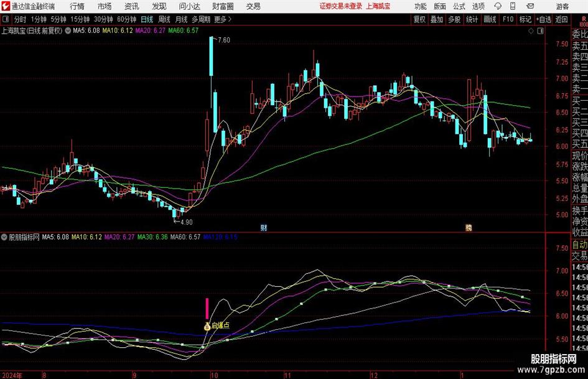The height and width of the screenshot is (379, 588).
Task: Click the MA5: 6.08 label in main chart
Action: pos(86,30)
